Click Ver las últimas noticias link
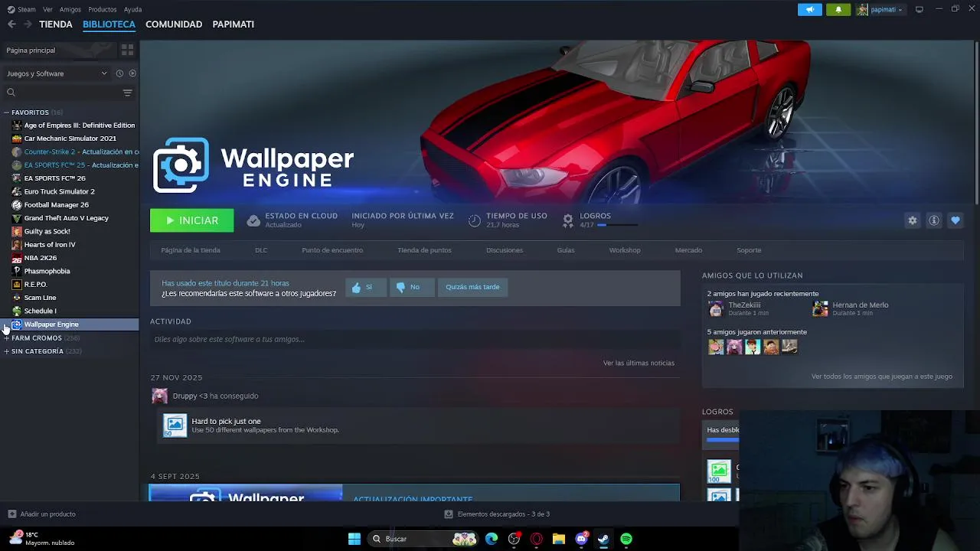Screen dimensions: 980x551 [x=639, y=363]
